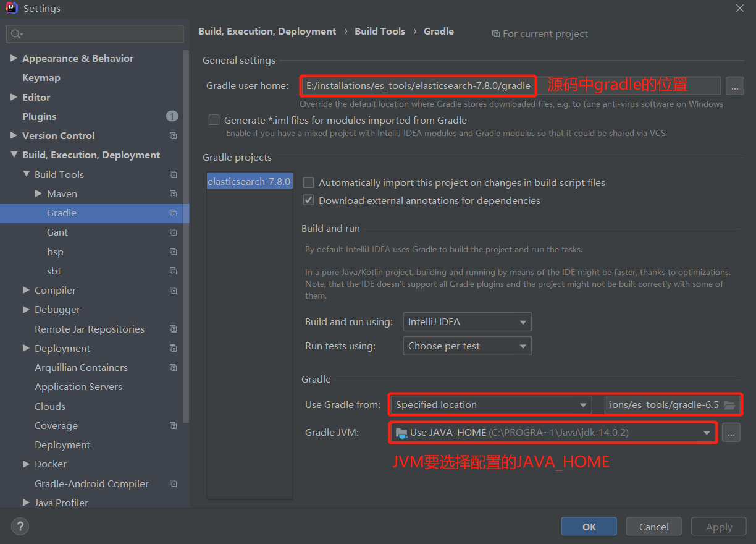Screen dimensions: 756x544
Task: Click the project-level icon beside Remote Jar Repositories
Action: coord(173,329)
